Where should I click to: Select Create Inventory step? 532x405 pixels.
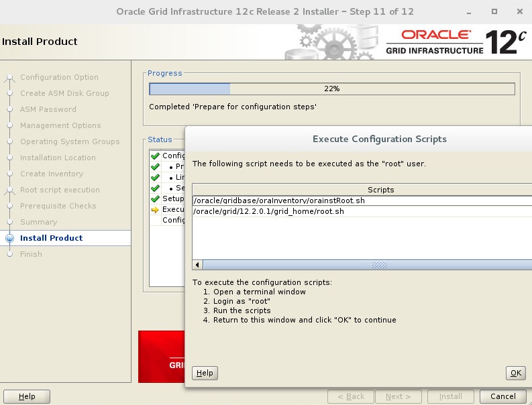point(52,174)
